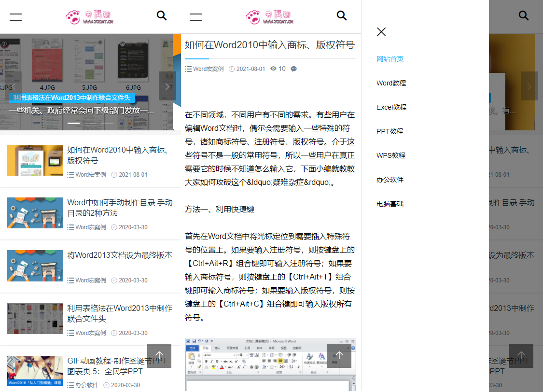Click thumbnail of Word中如何手动制作目录 article
This screenshot has height=392, width=543.
coord(35,213)
